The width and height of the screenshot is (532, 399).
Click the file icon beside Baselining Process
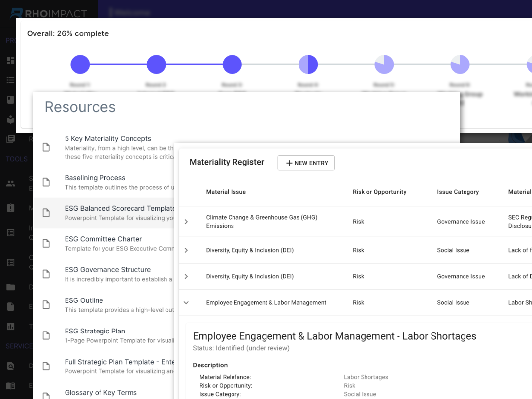click(x=46, y=182)
